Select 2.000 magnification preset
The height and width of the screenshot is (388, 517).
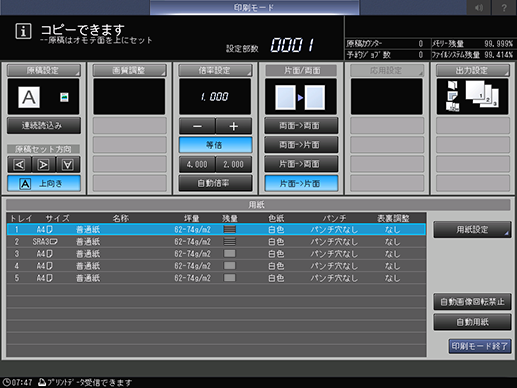click(234, 164)
